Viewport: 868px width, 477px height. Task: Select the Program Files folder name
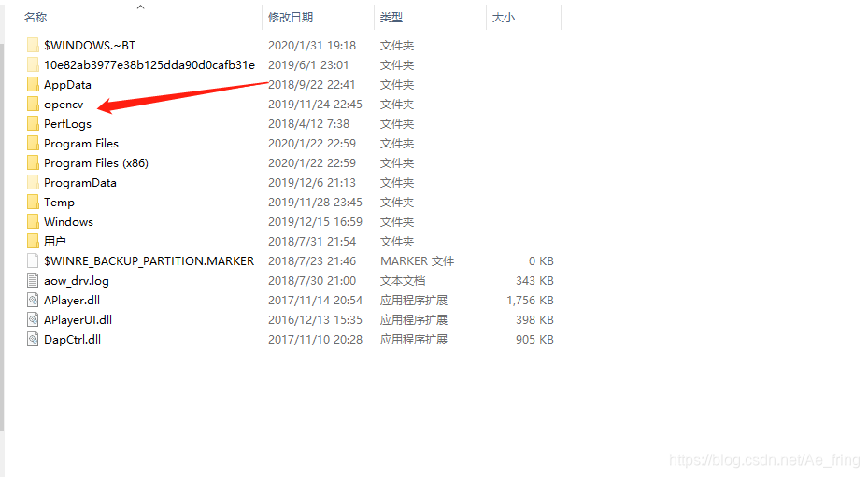81,144
